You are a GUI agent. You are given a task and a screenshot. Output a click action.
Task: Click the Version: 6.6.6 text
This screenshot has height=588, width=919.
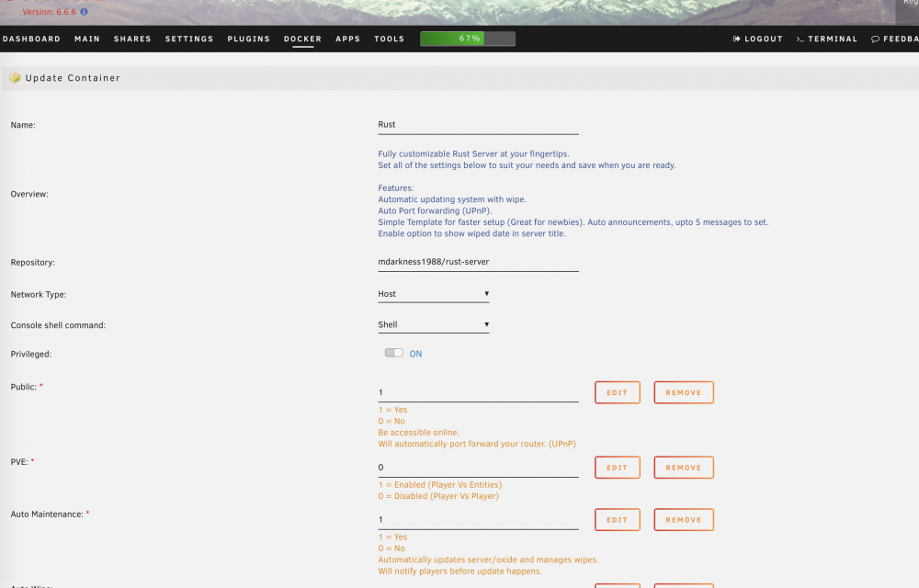(x=50, y=12)
